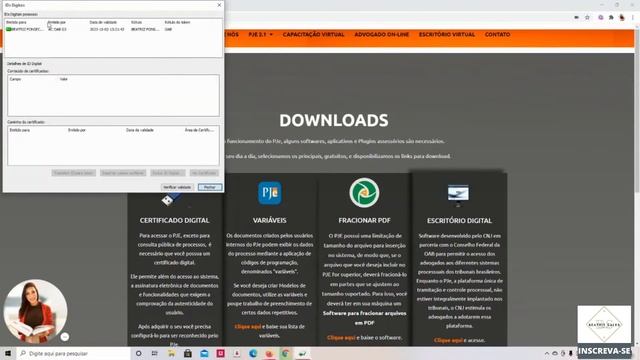This screenshot has width=640, height=360.
Task: Open the CONTATO menu item
Action: [x=498, y=34]
